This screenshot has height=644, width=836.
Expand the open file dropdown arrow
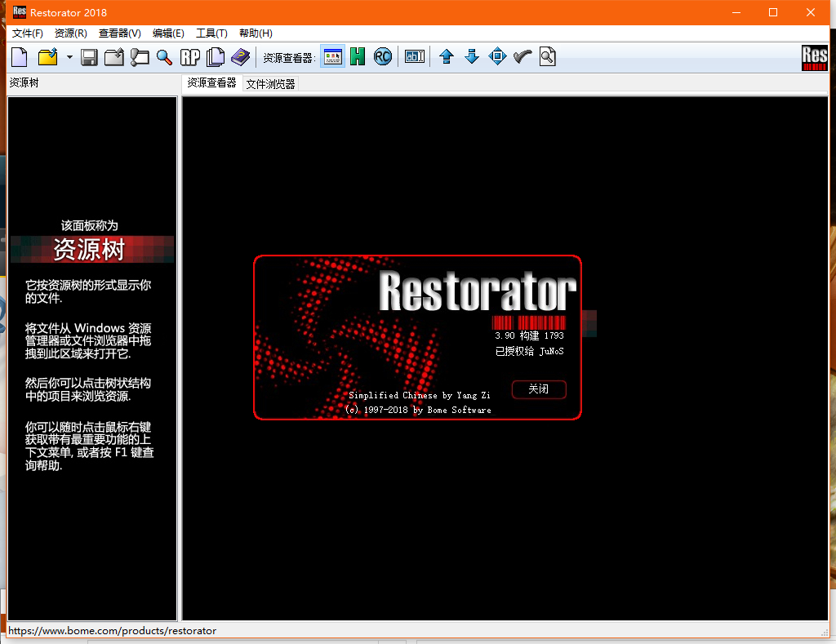(x=69, y=57)
